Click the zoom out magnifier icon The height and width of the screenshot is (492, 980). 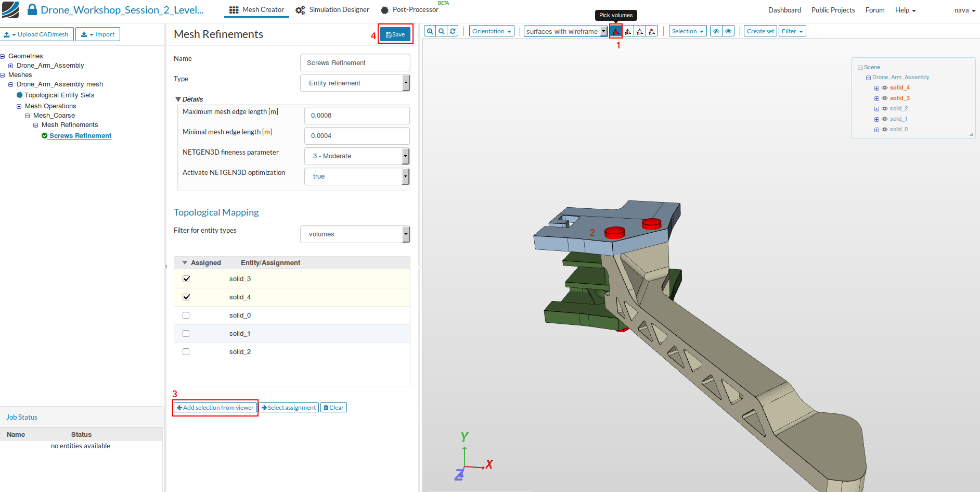(442, 31)
